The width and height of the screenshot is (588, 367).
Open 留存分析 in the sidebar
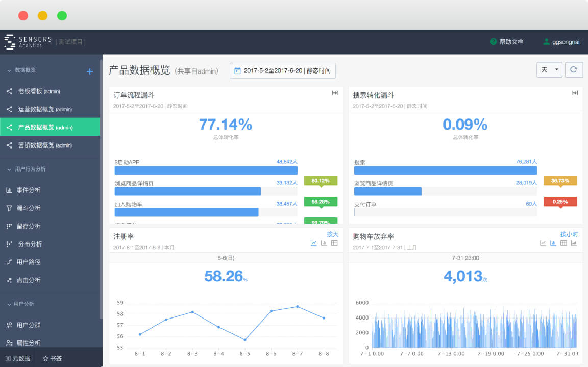click(28, 226)
